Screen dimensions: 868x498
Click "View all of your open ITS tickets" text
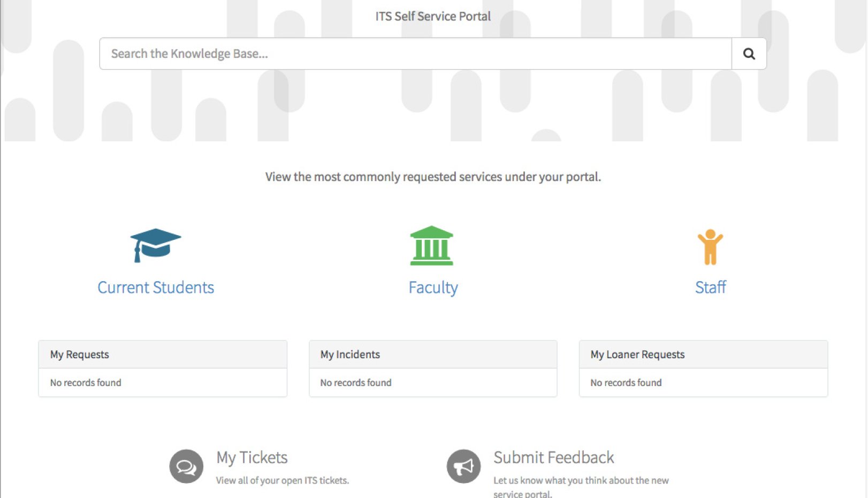[x=282, y=481]
